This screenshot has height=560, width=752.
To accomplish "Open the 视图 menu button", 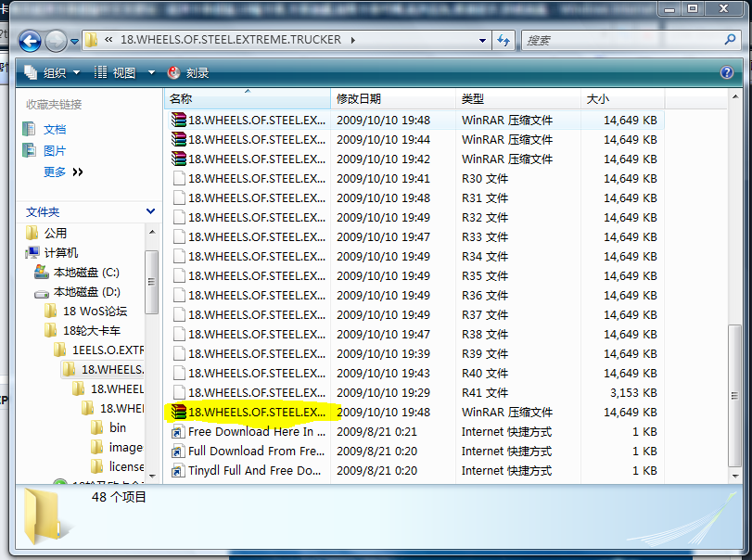I will click(115, 73).
